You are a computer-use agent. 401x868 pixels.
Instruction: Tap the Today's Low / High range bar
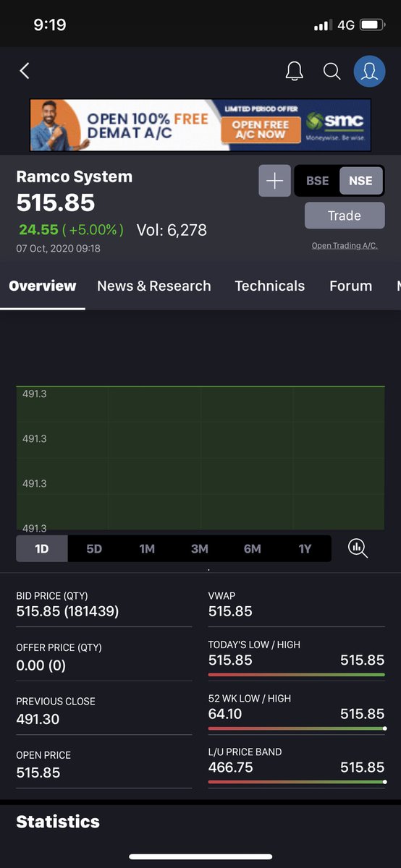coord(297,675)
